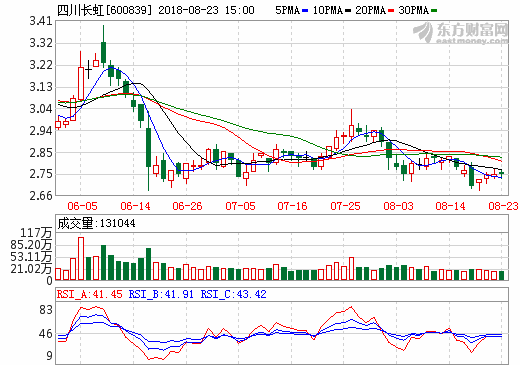Click the 9 RSI axis label
Screen dimensions: 520x365
49,356
